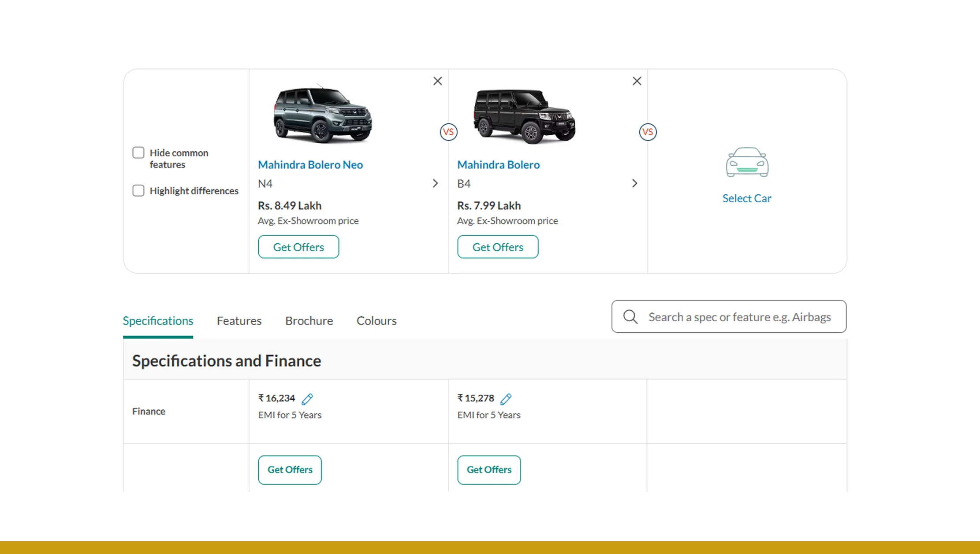Switch to the Features tab
980x554 pixels.
(239, 320)
